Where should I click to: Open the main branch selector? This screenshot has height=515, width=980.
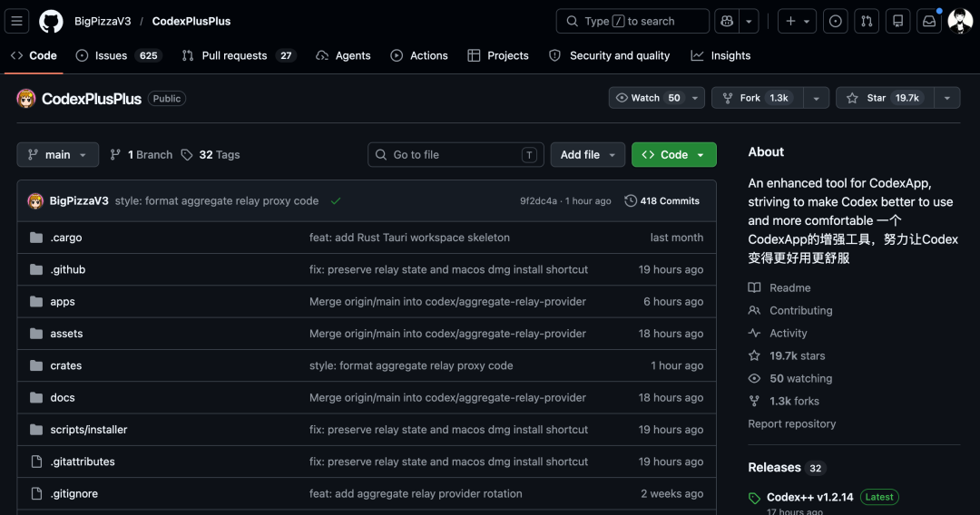(x=57, y=155)
